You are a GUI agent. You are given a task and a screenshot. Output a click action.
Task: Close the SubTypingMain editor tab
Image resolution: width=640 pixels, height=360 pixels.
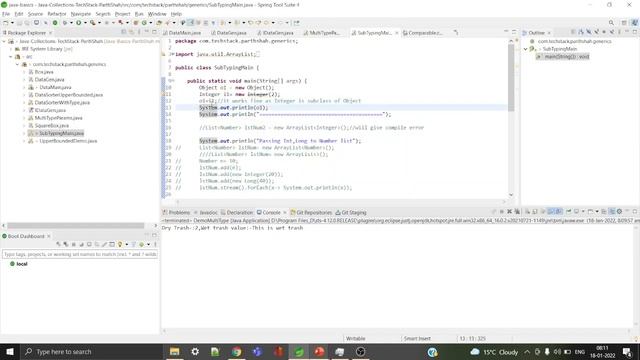[x=396, y=33]
